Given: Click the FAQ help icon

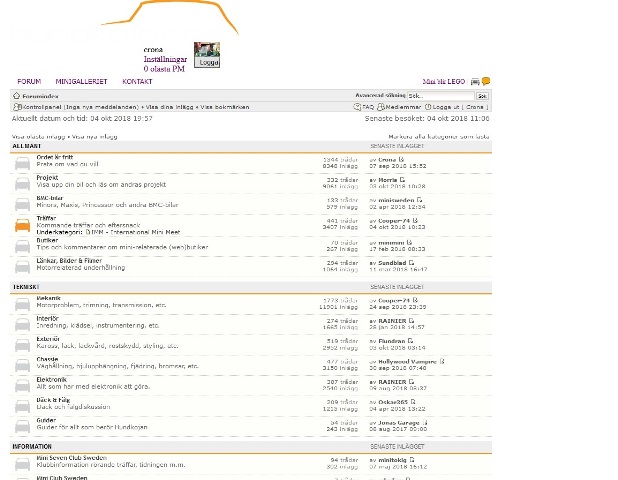Looking at the screenshot, I should click(357, 107).
